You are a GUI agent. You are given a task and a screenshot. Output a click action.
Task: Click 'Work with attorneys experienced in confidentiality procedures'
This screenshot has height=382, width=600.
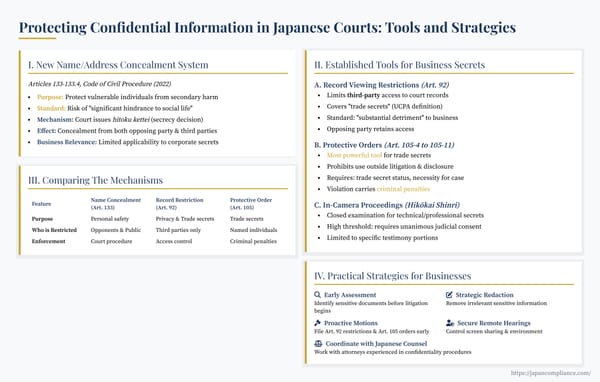[393, 352]
